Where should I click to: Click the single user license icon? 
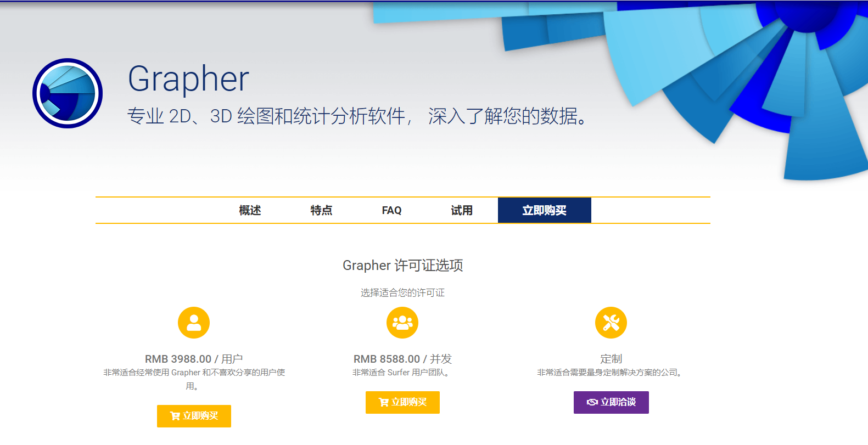tap(194, 323)
